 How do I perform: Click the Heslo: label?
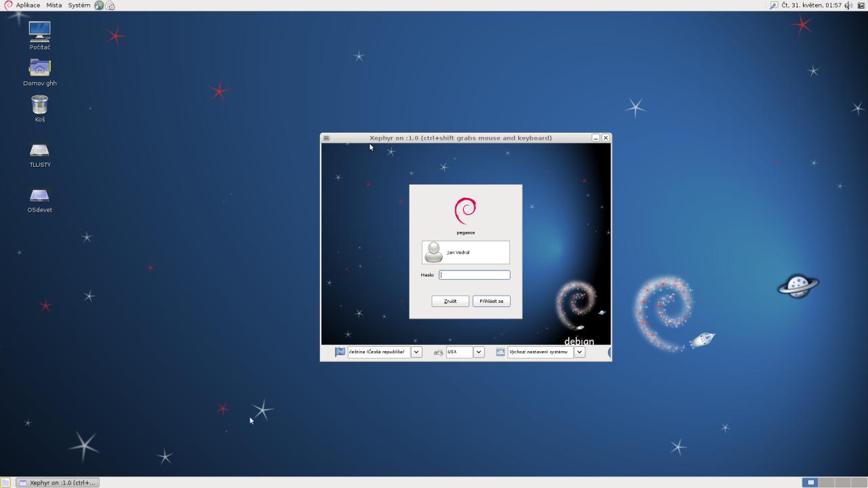click(x=427, y=274)
